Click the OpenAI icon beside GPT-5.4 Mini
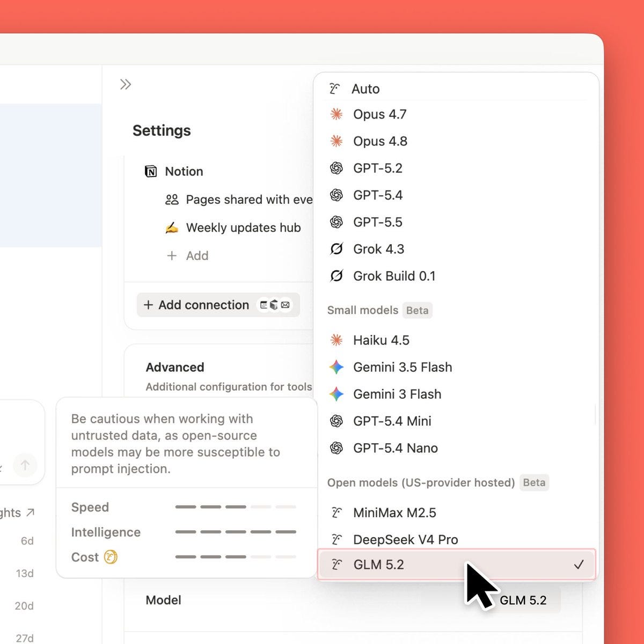Screen dimensions: 644x644 tap(336, 421)
